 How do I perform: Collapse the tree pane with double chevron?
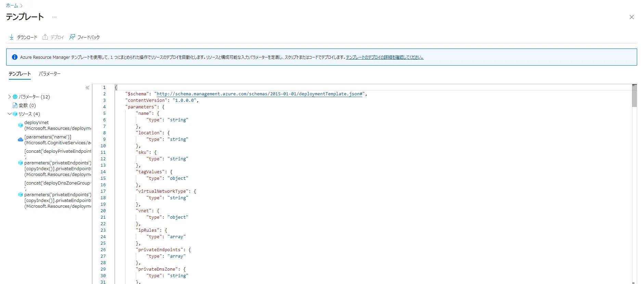tap(87, 88)
